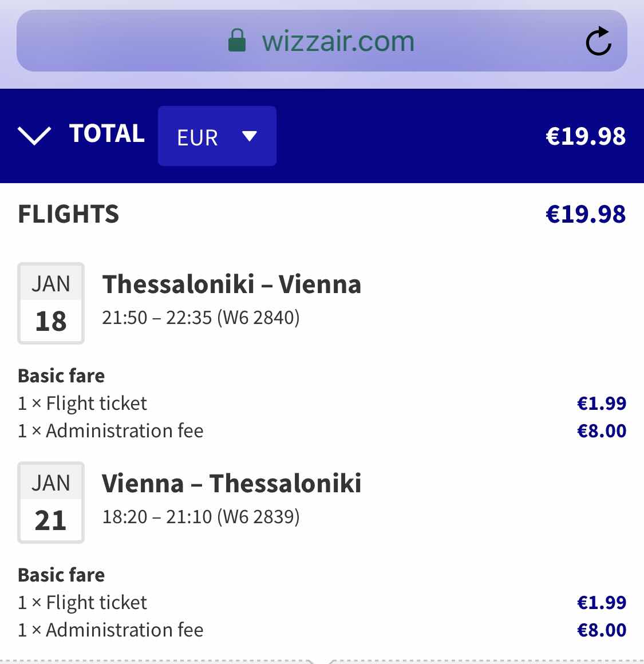Tap the padlock security icon
Viewport: 644px width, 664px height.
236,40
